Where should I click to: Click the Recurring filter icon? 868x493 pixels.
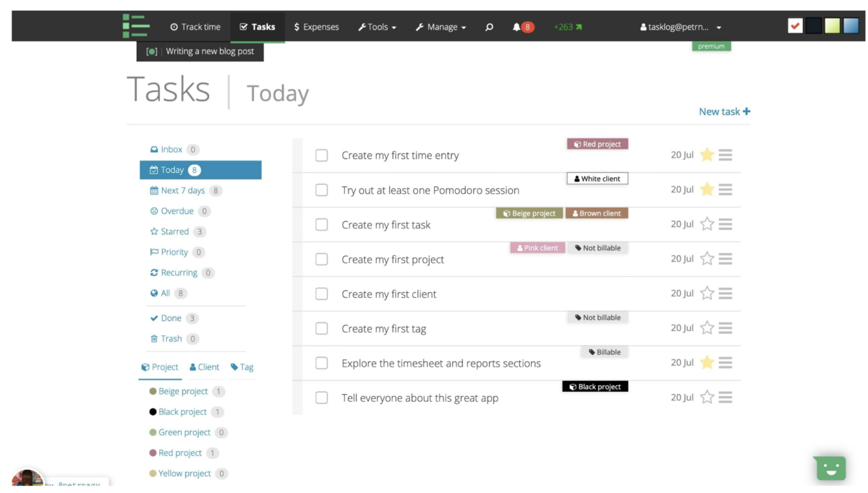coord(153,273)
